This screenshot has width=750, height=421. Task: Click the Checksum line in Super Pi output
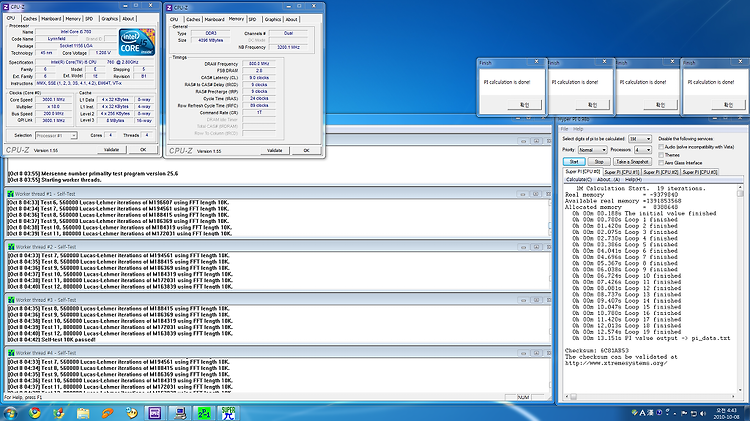(597, 351)
